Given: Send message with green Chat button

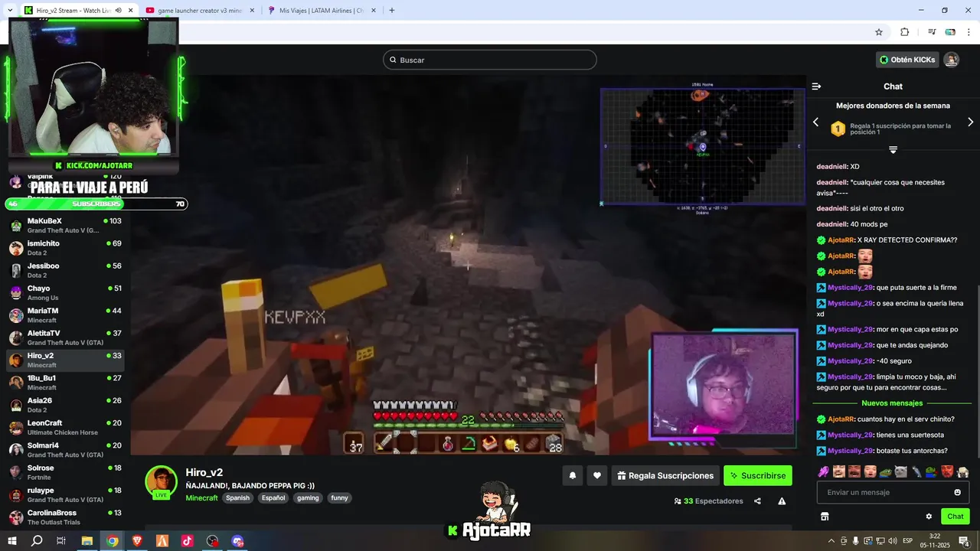Looking at the screenshot, I should (955, 517).
